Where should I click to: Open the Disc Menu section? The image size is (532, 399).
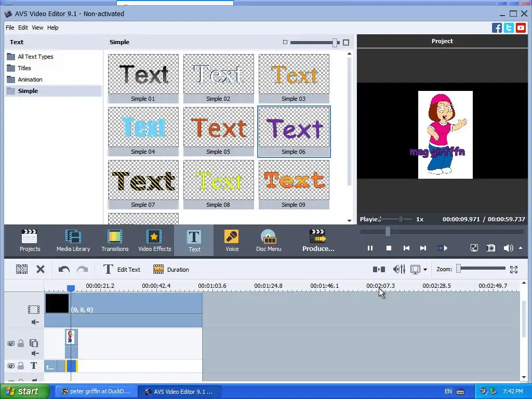pos(269,240)
